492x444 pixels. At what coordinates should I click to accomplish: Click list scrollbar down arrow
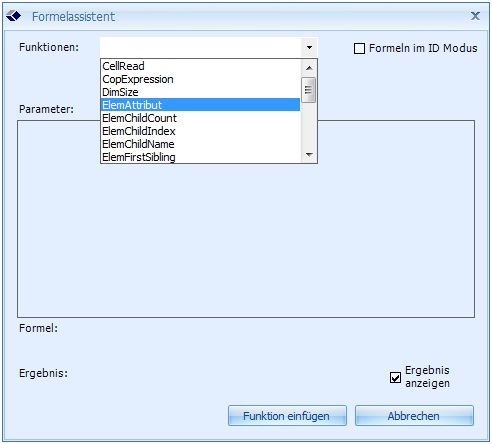(309, 155)
